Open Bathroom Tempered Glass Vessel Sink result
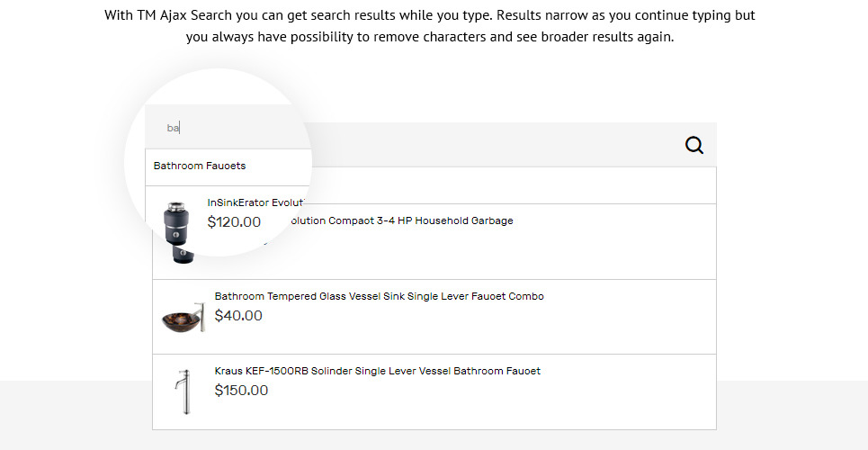 pos(379,296)
